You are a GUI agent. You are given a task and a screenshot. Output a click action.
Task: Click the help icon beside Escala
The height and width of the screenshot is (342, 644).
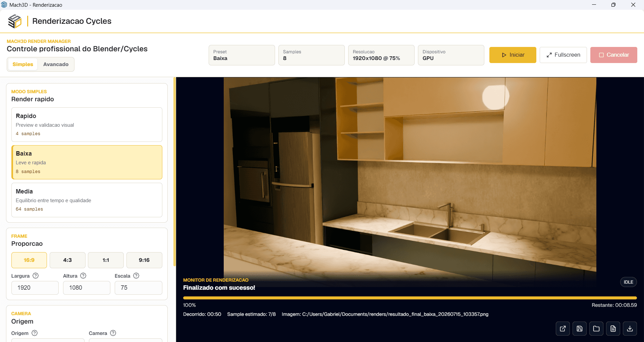click(136, 276)
